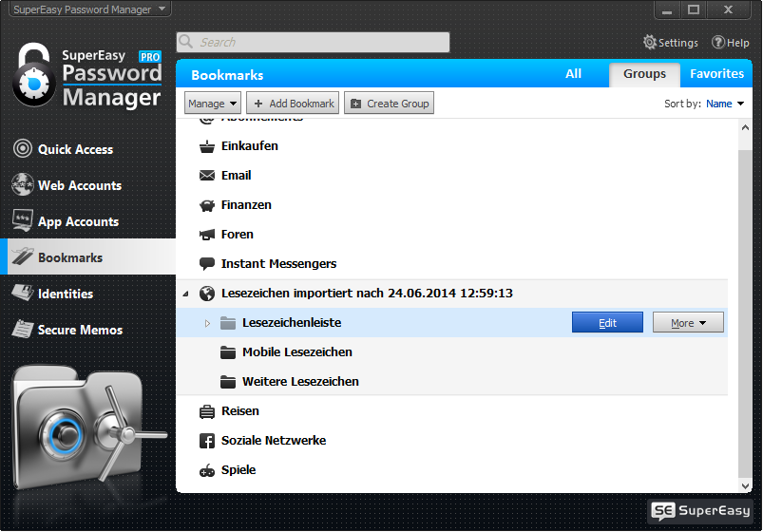Image resolution: width=763 pixels, height=532 pixels.
Task: Click the scrollbar down arrow
Action: click(x=745, y=485)
